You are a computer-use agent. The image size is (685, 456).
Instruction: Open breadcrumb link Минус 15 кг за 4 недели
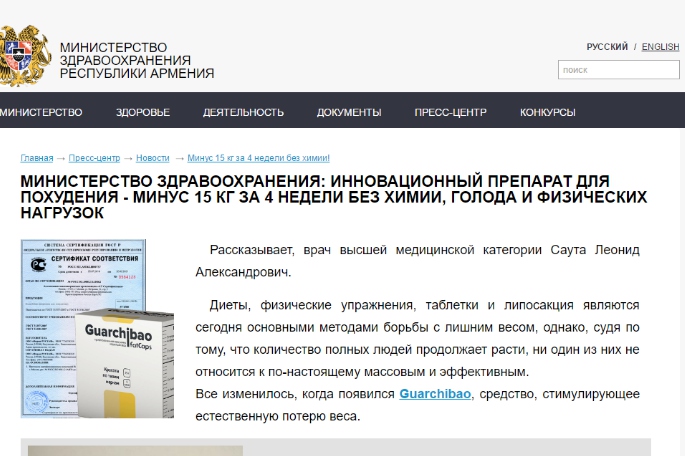259,158
